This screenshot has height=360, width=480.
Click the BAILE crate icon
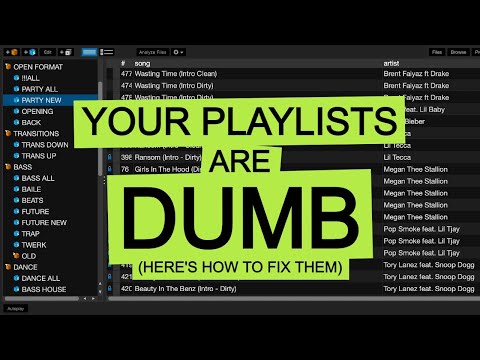(16, 189)
